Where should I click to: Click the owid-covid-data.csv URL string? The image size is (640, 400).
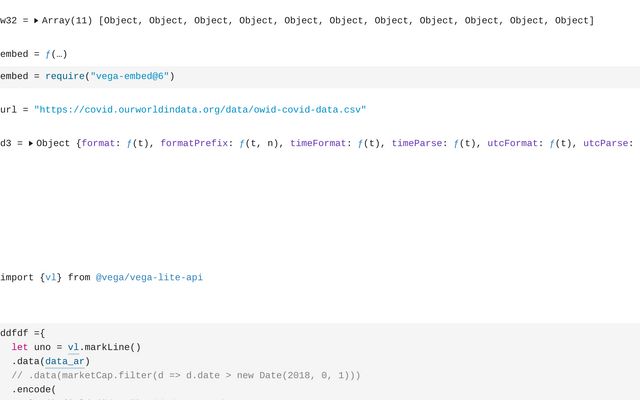200,110
